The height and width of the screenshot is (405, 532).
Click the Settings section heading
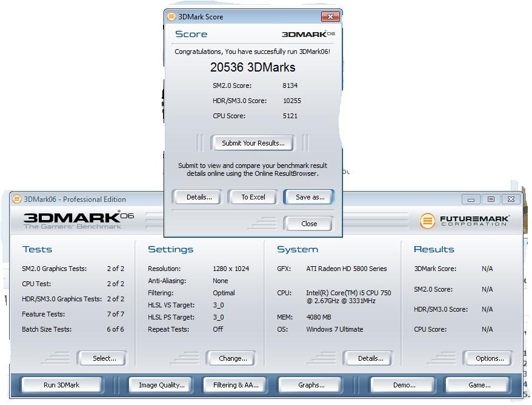pos(170,249)
